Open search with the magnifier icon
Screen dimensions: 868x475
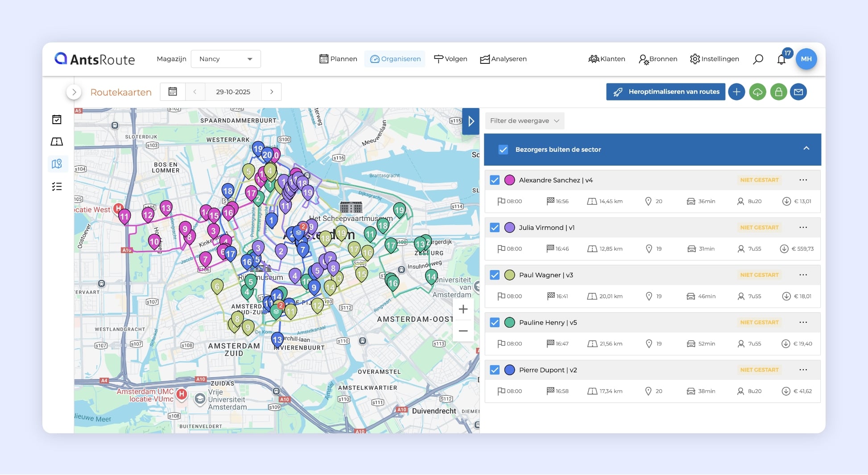(x=757, y=58)
